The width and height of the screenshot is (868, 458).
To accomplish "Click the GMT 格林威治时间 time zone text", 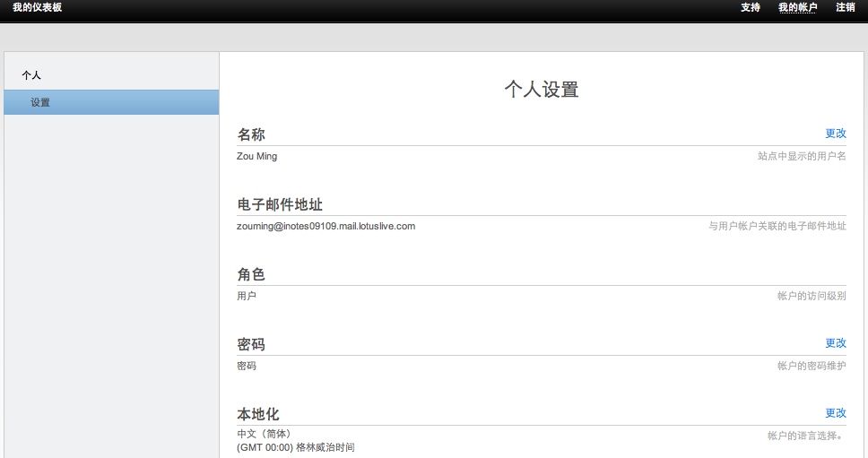I will [295, 446].
